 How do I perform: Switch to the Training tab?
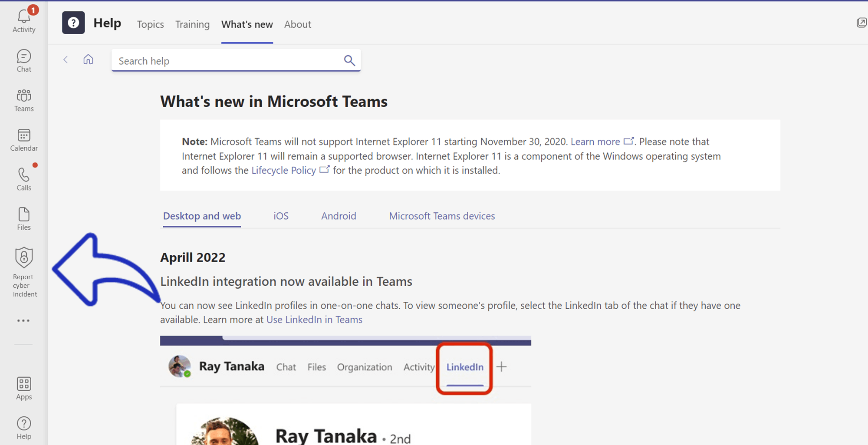pos(192,24)
